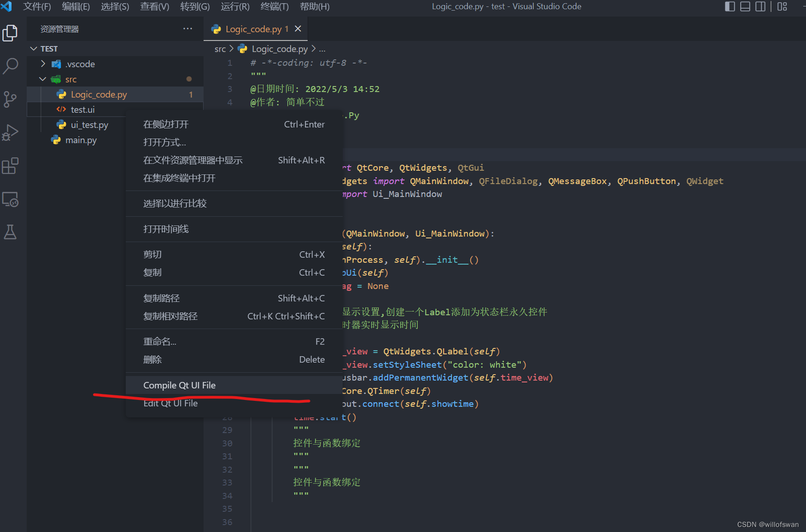Click the Logic_code.py breadcrumb segment
Screen dimensions: 806x532
click(280, 49)
